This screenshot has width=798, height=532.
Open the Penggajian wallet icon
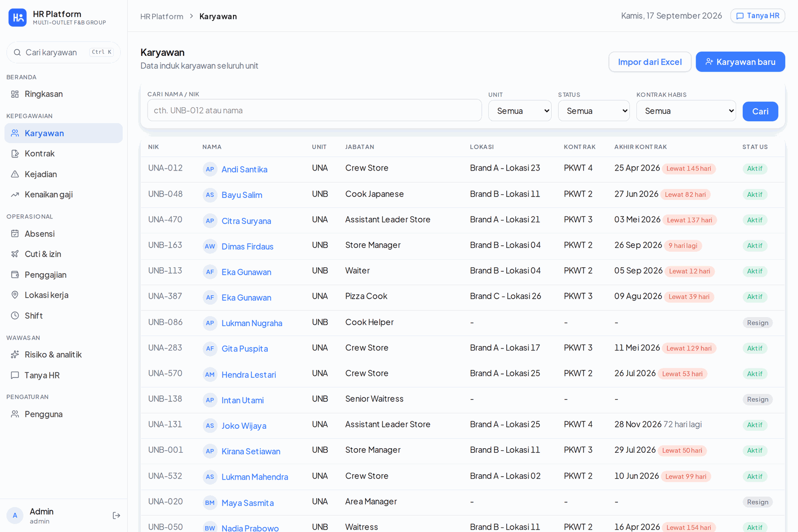[x=15, y=275]
